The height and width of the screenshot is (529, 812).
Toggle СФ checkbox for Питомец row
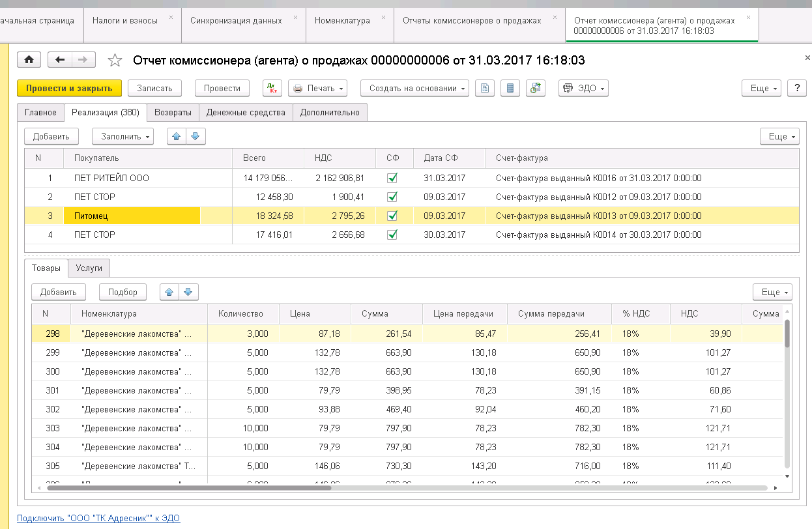392,216
